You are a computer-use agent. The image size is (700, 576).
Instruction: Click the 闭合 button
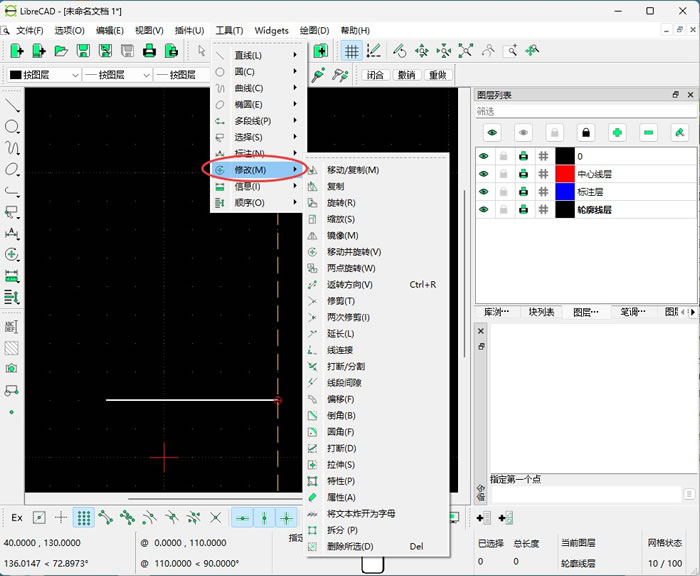[375, 75]
